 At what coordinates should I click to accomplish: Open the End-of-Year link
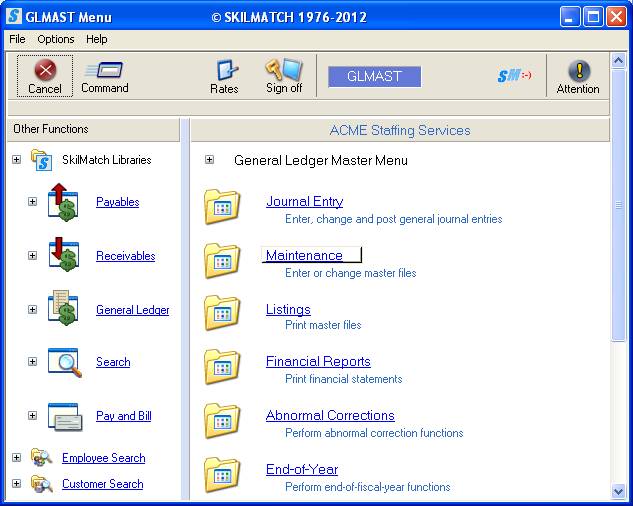(302, 469)
